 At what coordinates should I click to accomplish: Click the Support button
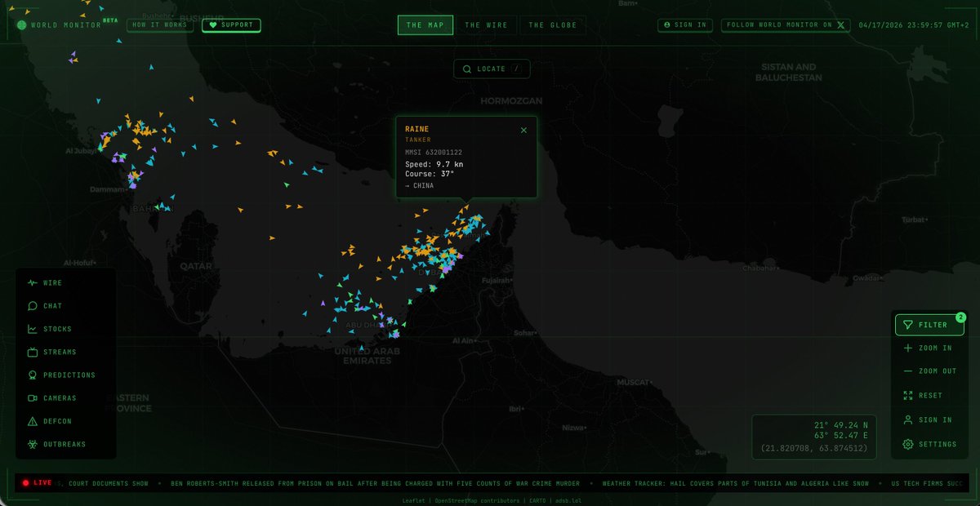tap(231, 25)
